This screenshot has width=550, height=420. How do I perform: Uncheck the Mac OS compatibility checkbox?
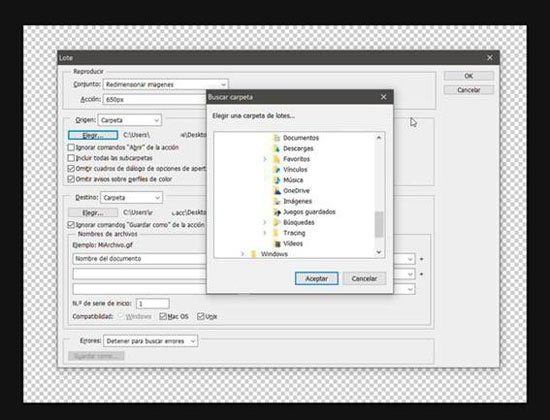[x=163, y=316]
